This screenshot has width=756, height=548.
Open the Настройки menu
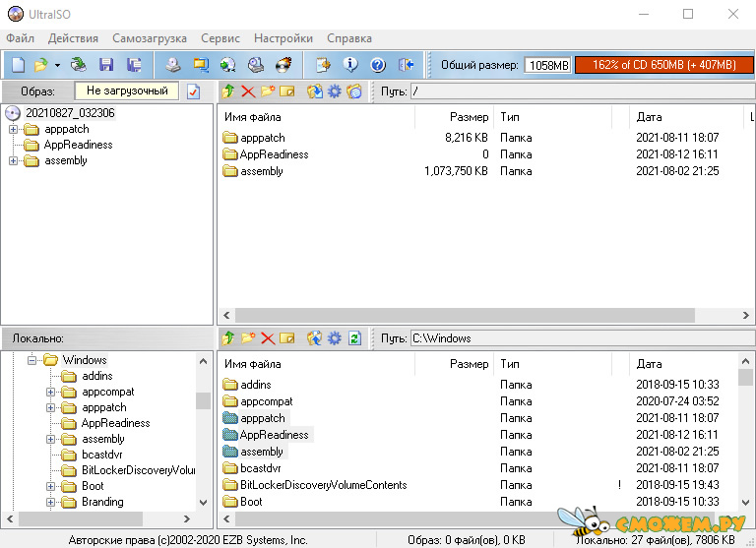coord(283,38)
